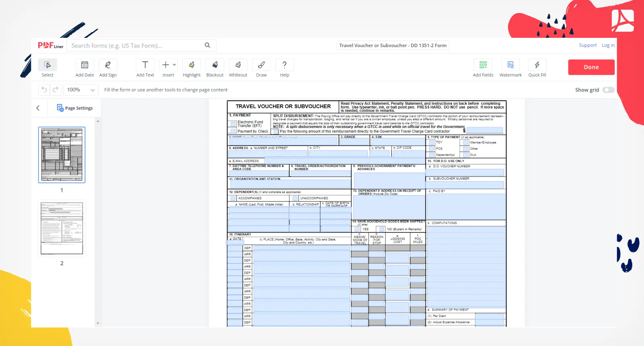644x346 pixels.
Task: Check the Electronic Fund Transfer box
Action: click(233, 124)
